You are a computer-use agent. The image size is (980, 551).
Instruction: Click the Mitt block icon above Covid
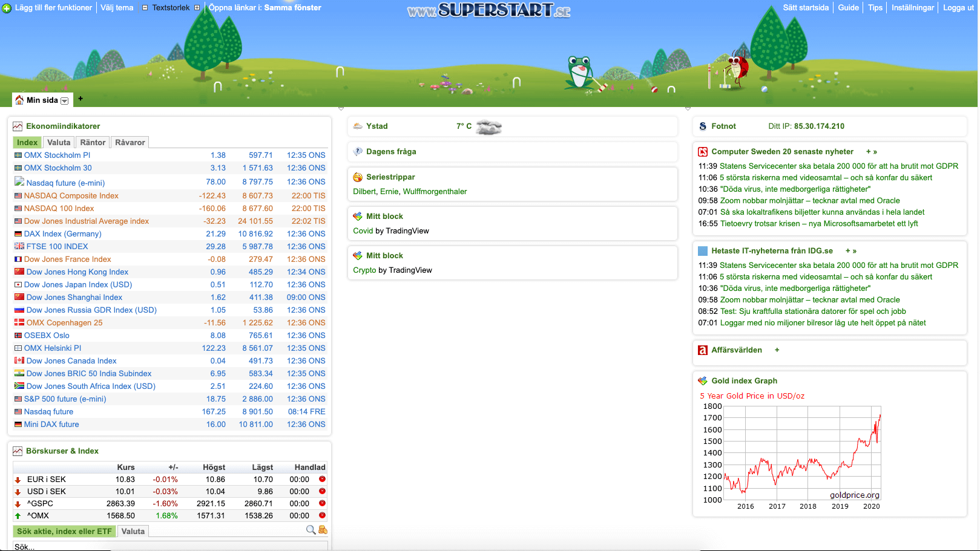pos(358,217)
